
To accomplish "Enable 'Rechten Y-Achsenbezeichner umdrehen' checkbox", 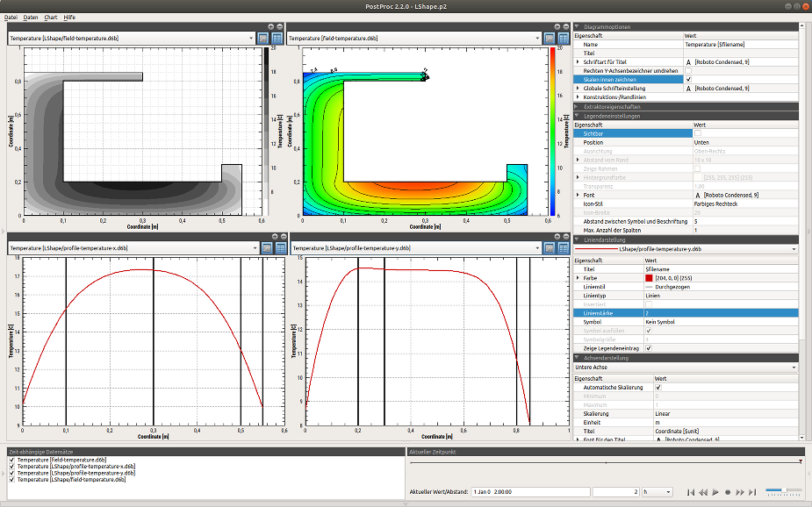I will (688, 71).
